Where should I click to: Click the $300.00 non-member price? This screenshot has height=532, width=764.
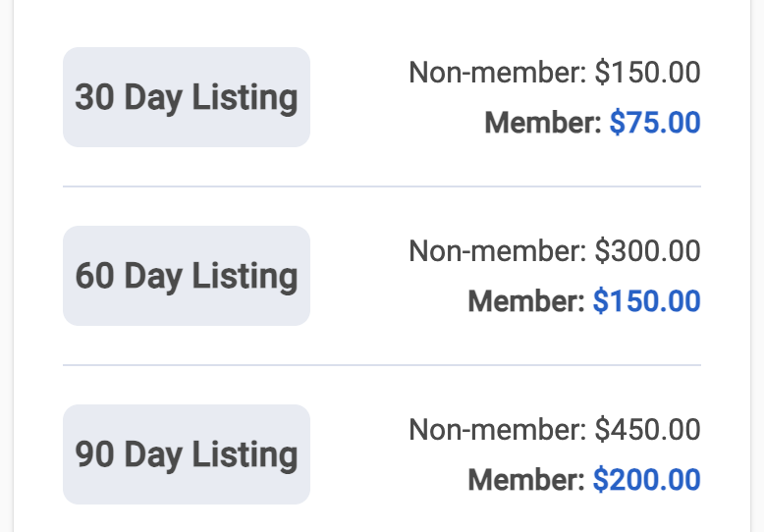647,251
